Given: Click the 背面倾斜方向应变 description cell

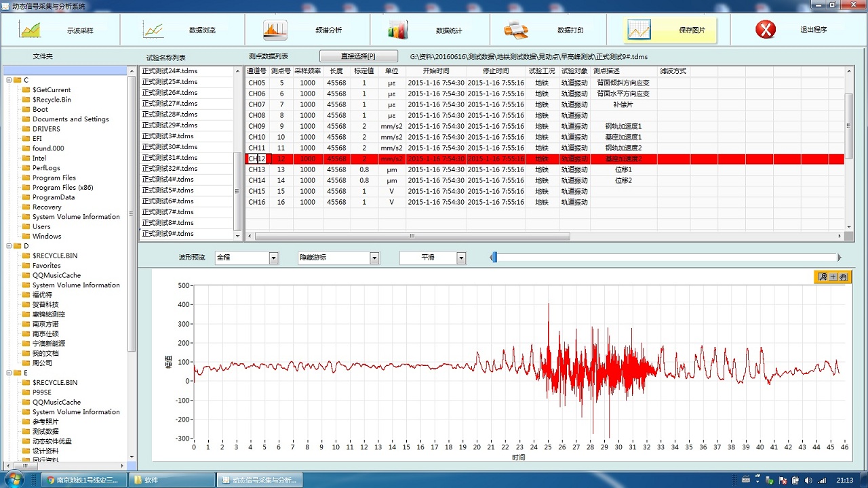Looking at the screenshot, I should [x=623, y=83].
